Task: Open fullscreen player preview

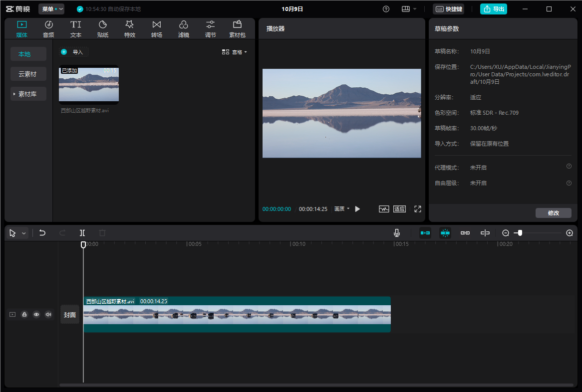Action: (418, 209)
